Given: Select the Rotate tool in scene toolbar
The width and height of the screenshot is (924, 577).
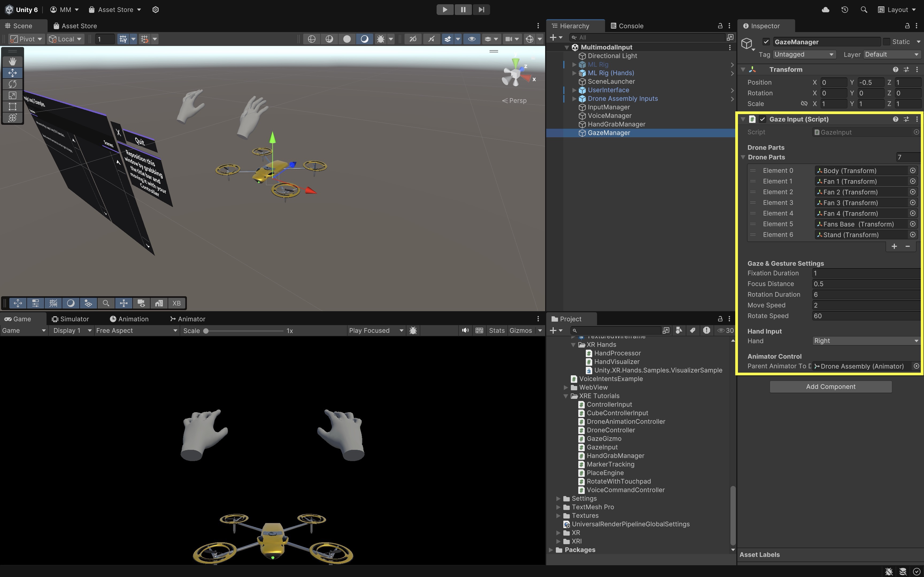Looking at the screenshot, I should [12, 84].
